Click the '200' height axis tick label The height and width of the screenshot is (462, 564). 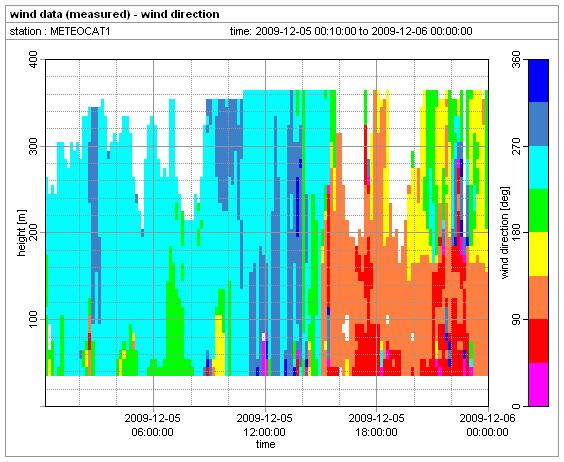click(33, 232)
